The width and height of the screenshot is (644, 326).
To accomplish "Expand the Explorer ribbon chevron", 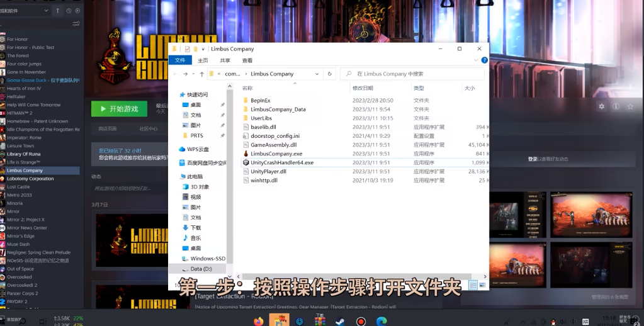I will coord(476,60).
